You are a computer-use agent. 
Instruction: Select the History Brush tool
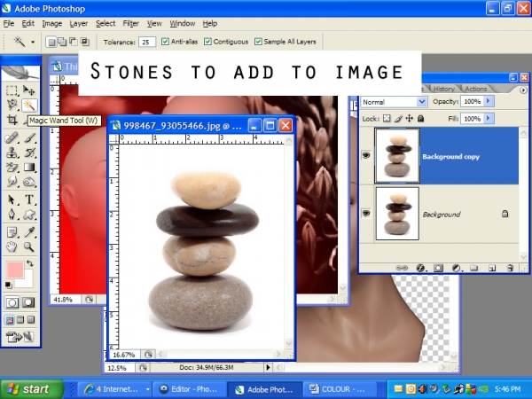coord(29,153)
